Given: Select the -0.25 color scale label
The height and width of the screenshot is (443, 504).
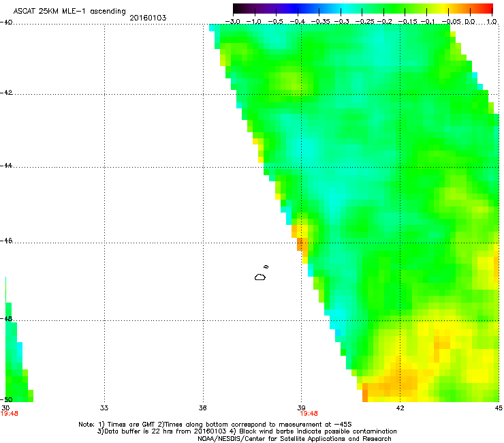Looking at the screenshot, I should click(x=365, y=21).
